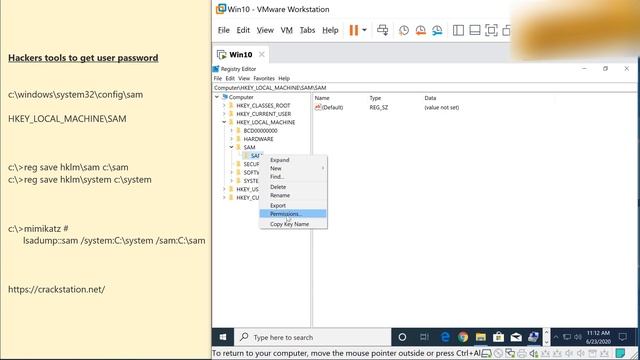
Task: Expand the HARDWARE key
Action: pos(231,139)
